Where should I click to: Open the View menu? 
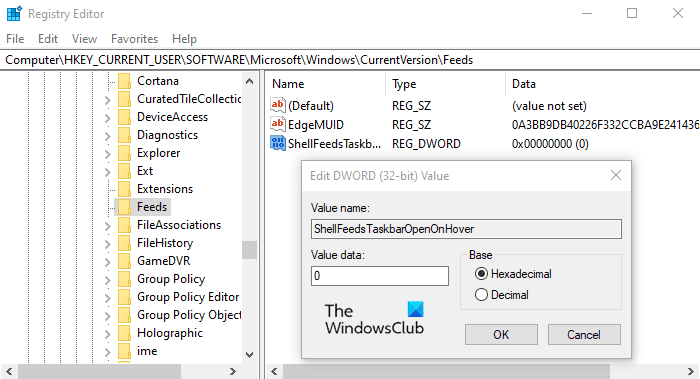coord(84,39)
